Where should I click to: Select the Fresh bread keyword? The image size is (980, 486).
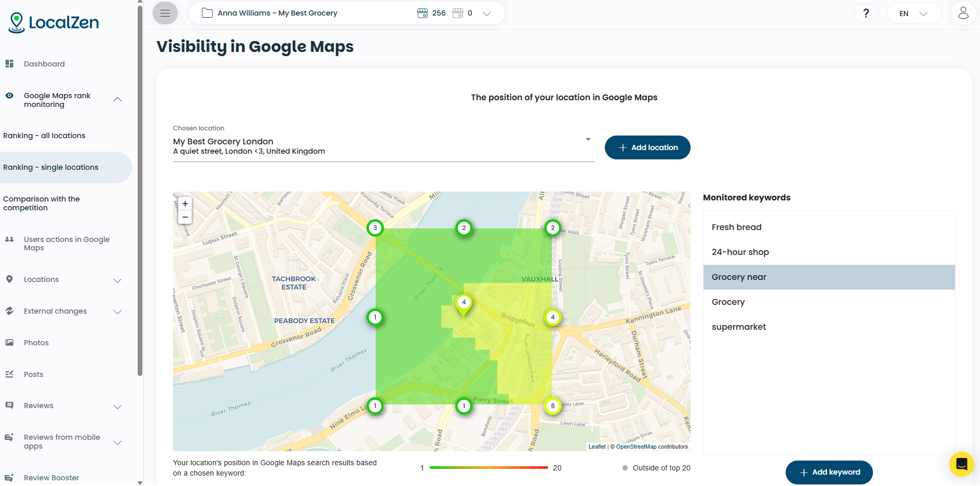coord(829,227)
